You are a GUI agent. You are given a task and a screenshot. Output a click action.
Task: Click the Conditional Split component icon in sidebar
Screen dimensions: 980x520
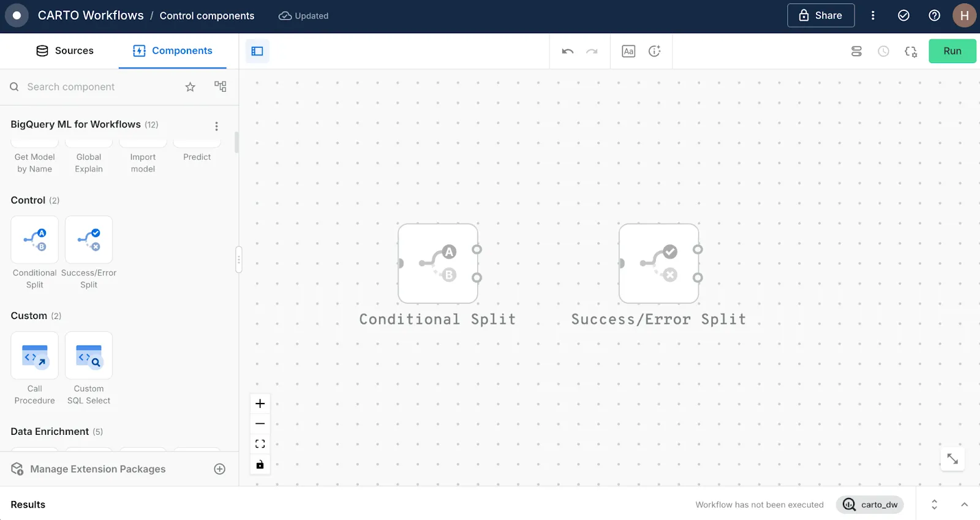(x=34, y=239)
